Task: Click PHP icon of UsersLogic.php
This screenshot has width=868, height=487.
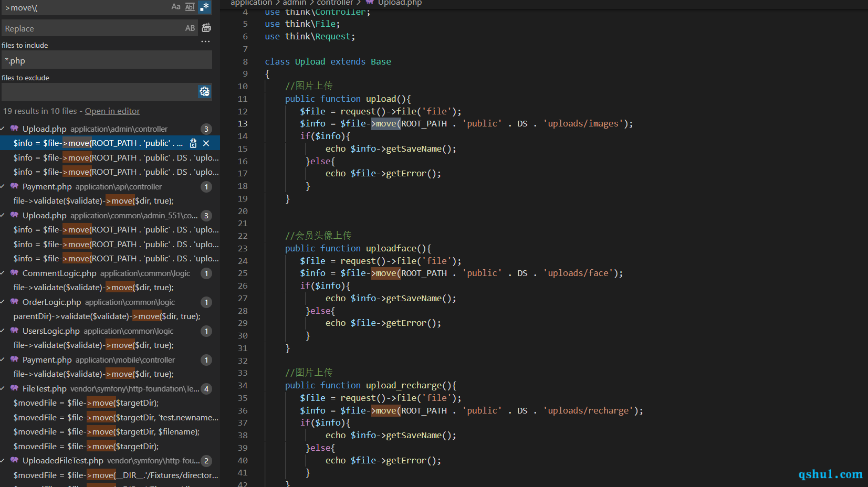Action: click(x=14, y=331)
